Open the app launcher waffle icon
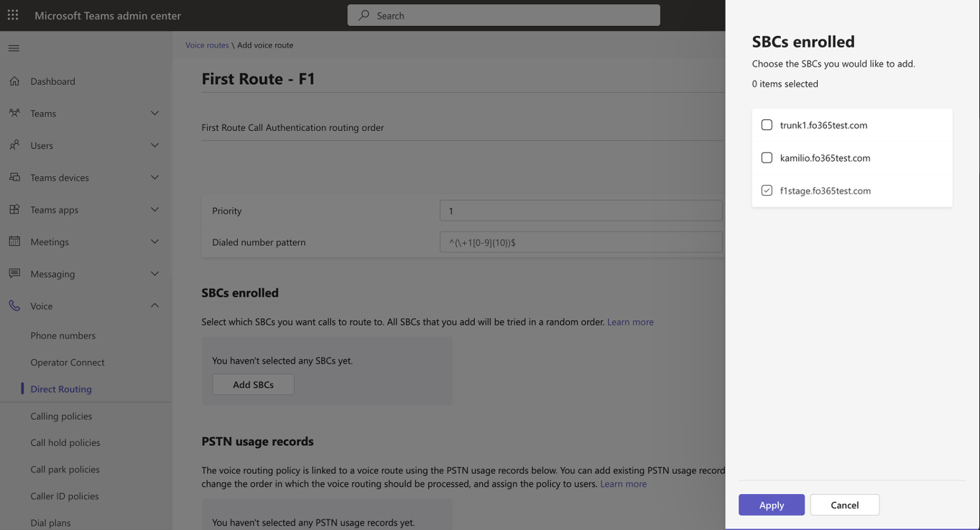The image size is (980, 530). click(x=13, y=15)
